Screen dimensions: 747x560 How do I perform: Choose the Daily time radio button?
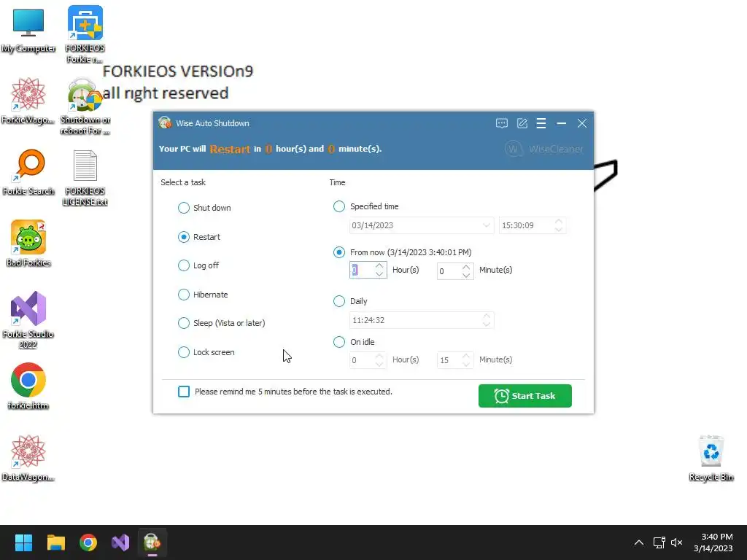(338, 301)
